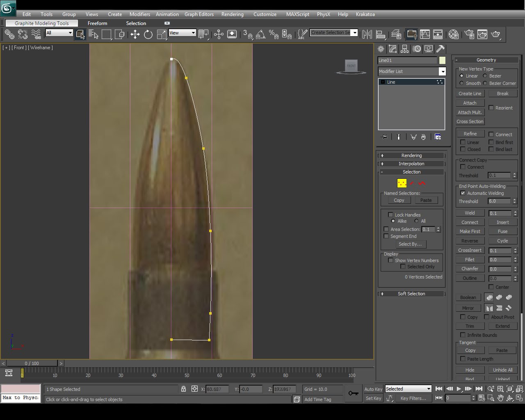Open the Animation menu
The width and height of the screenshot is (525, 420).
[167, 14]
